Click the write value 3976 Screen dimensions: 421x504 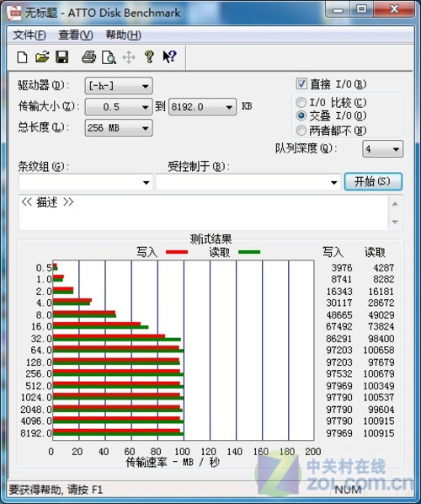(342, 267)
